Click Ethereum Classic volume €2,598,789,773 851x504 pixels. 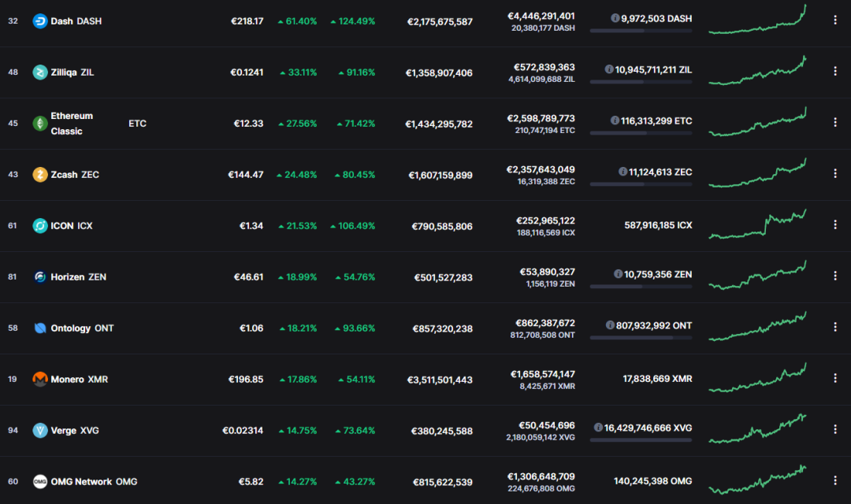point(541,118)
